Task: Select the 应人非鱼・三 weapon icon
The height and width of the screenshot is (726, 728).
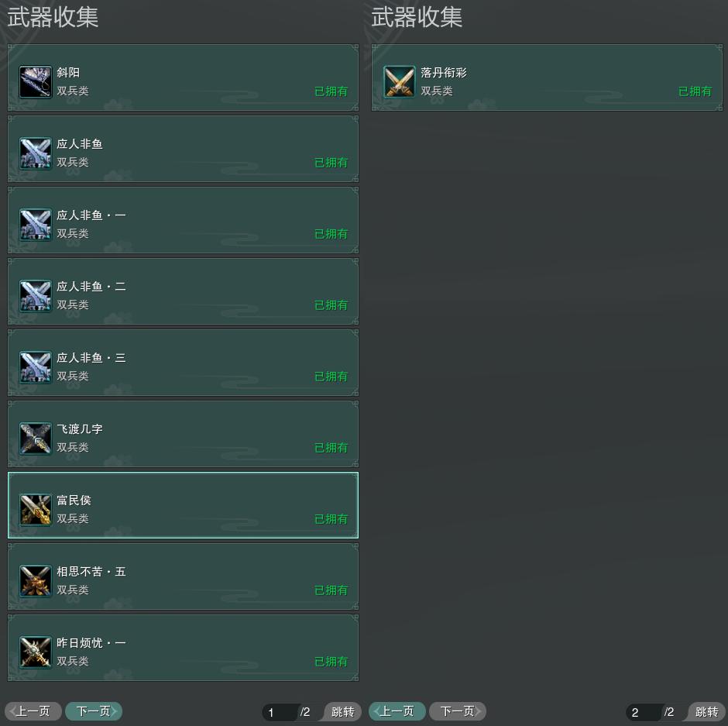Action: click(x=36, y=367)
